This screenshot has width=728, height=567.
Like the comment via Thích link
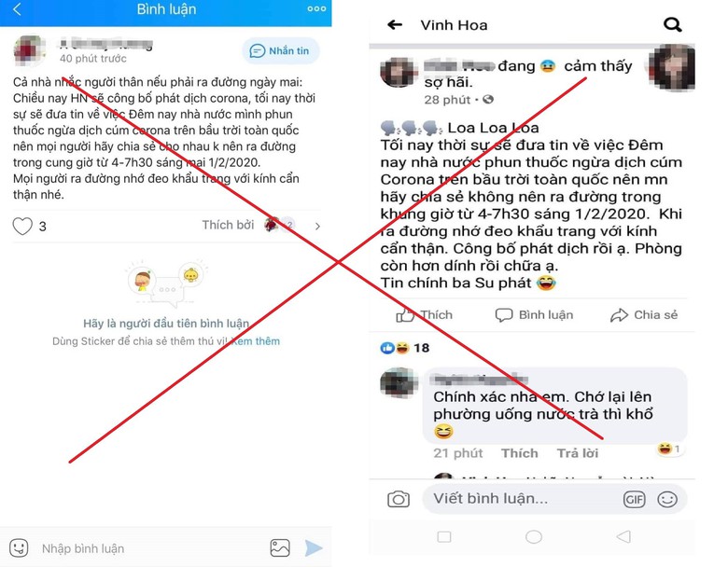coord(520,453)
